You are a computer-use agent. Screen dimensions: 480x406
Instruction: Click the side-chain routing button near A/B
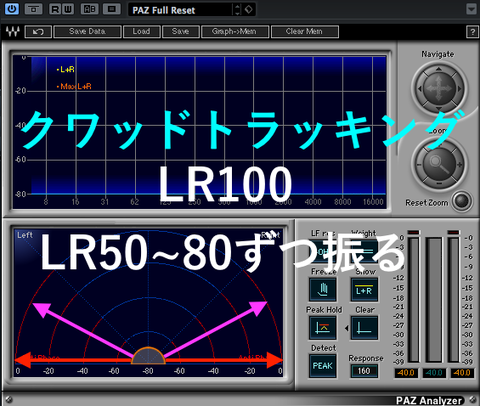112,9
